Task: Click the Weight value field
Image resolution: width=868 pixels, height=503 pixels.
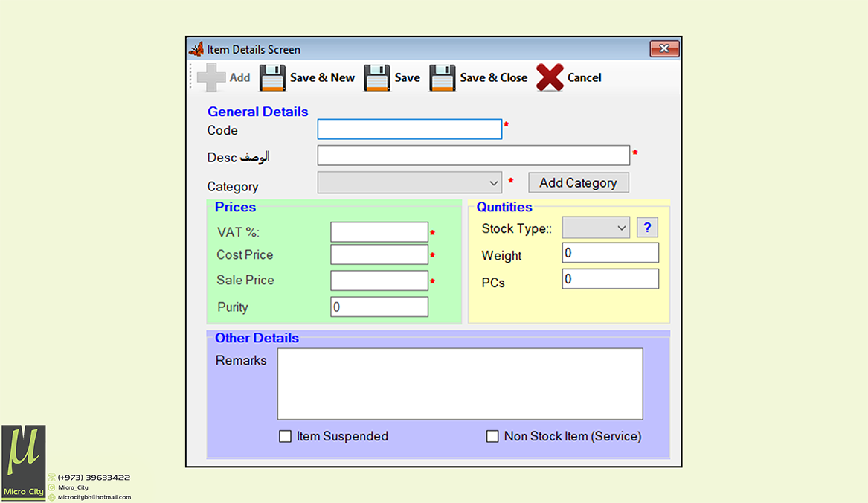Action: [x=611, y=252]
